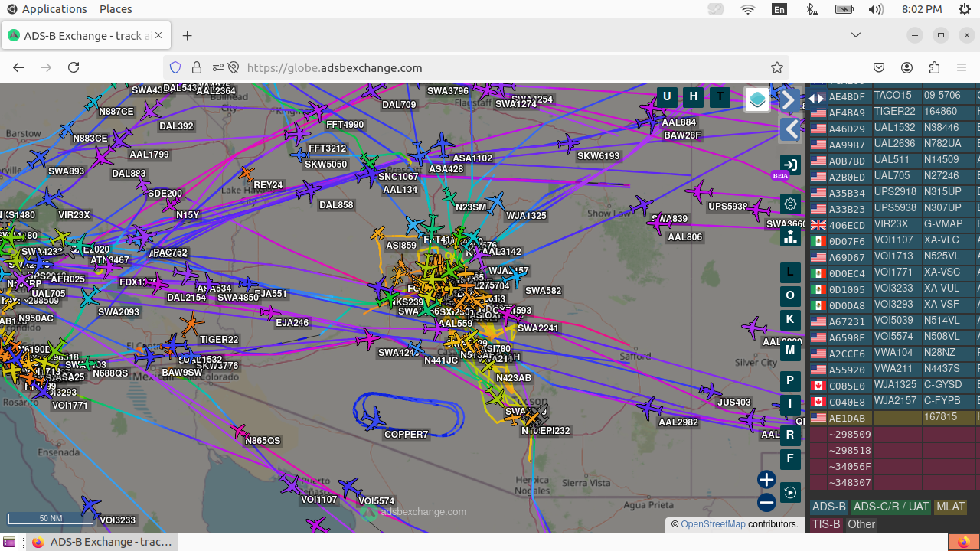This screenshot has width=980, height=551.
Task: Toggle the U map button
Action: pyautogui.click(x=667, y=96)
